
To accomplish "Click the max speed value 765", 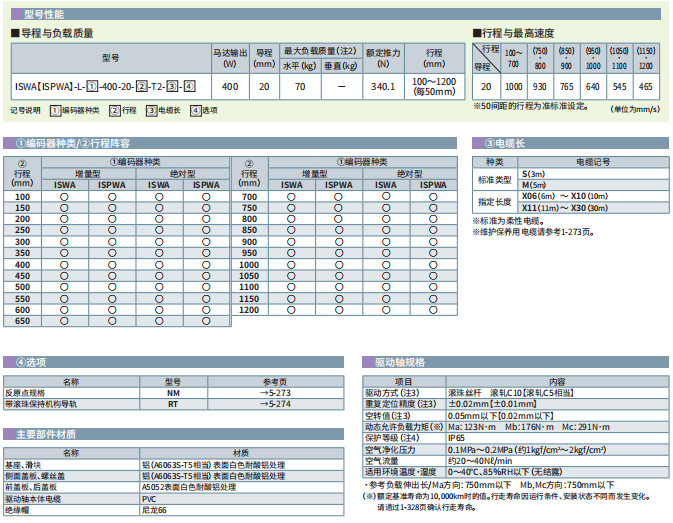I will click(566, 87).
